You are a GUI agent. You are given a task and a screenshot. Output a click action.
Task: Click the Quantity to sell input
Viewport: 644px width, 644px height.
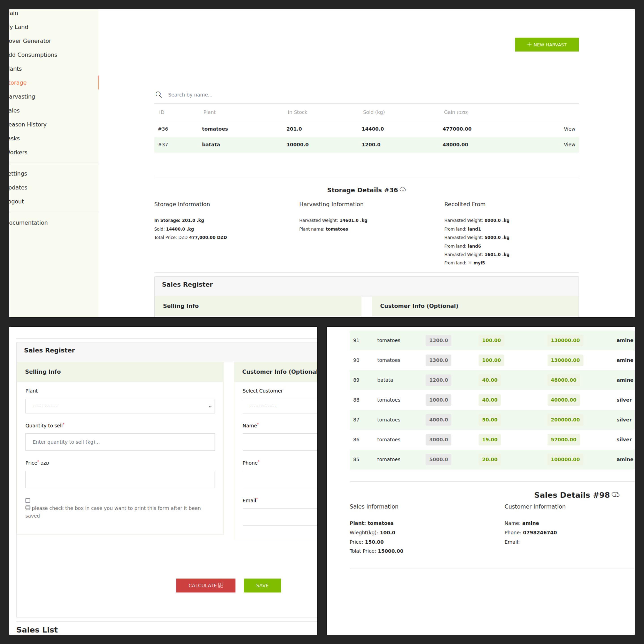point(120,442)
